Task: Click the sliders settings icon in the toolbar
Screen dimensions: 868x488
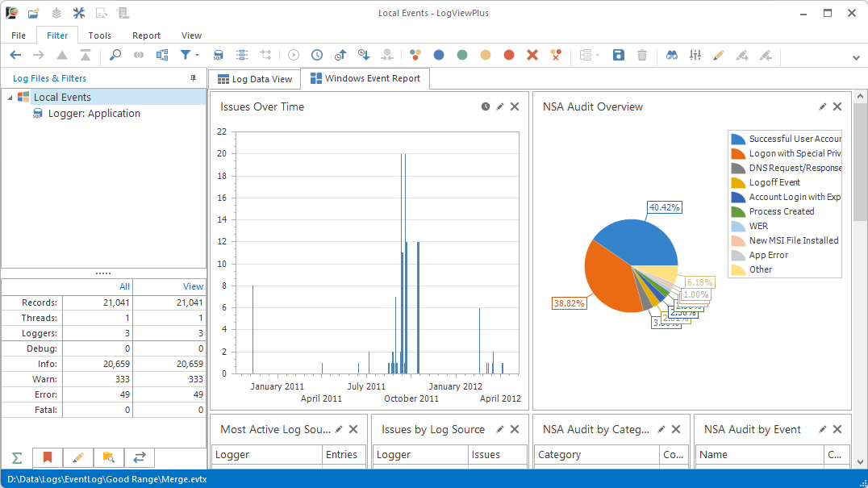Action: coord(695,55)
